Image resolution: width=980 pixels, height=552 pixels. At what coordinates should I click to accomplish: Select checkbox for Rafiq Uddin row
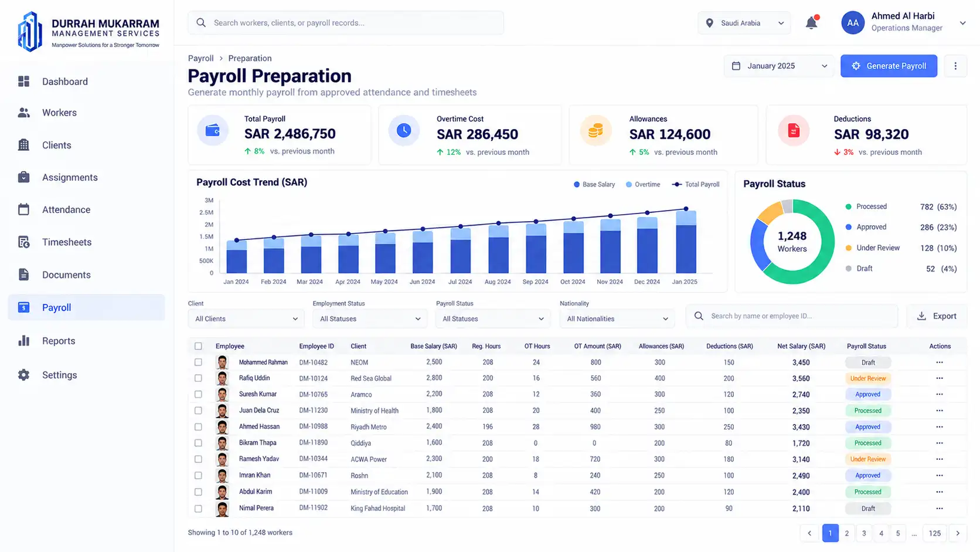(x=198, y=378)
